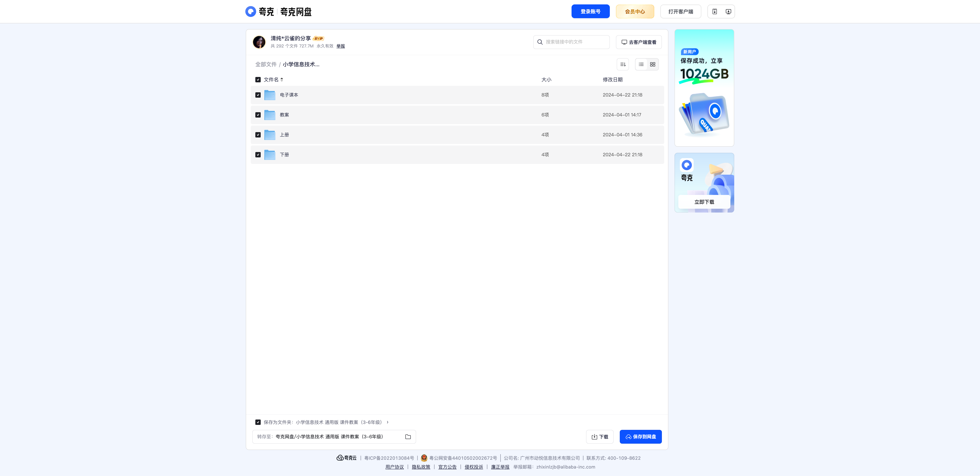Click the 保存到网盘 button
The width and height of the screenshot is (980, 476).
[x=641, y=437]
